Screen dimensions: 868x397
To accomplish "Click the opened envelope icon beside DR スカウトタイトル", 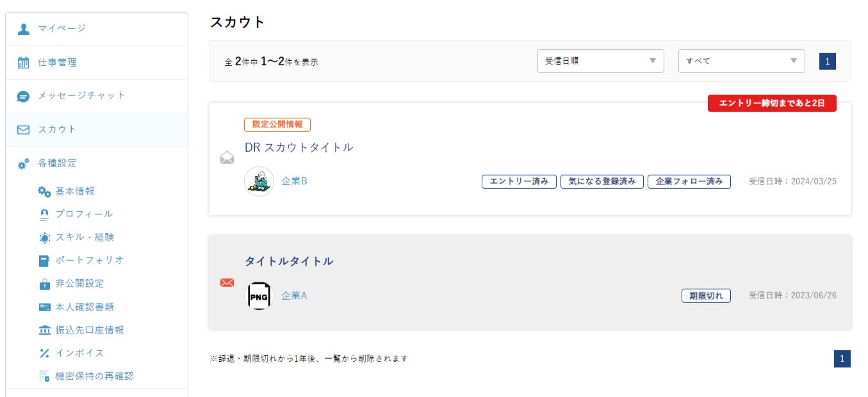I will point(227,158).
